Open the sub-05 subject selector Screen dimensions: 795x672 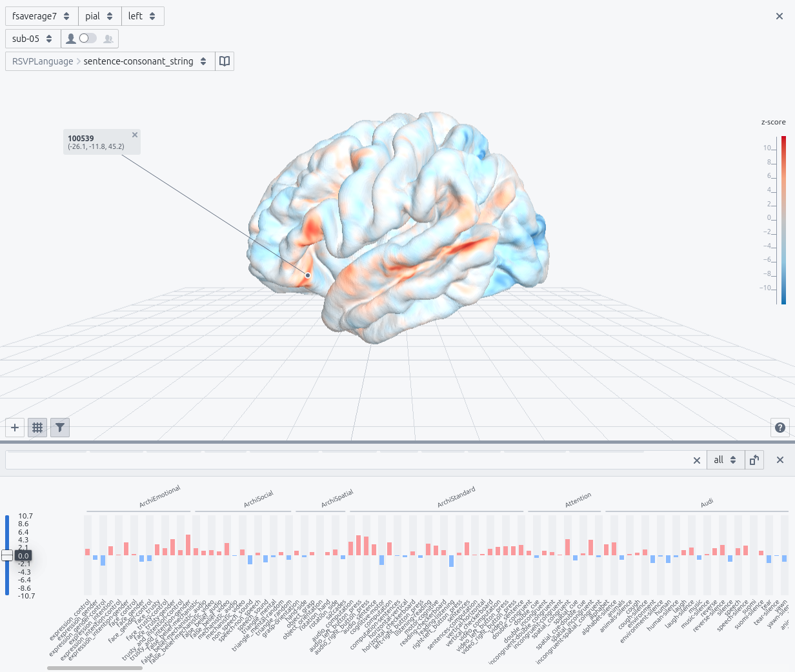click(x=32, y=38)
